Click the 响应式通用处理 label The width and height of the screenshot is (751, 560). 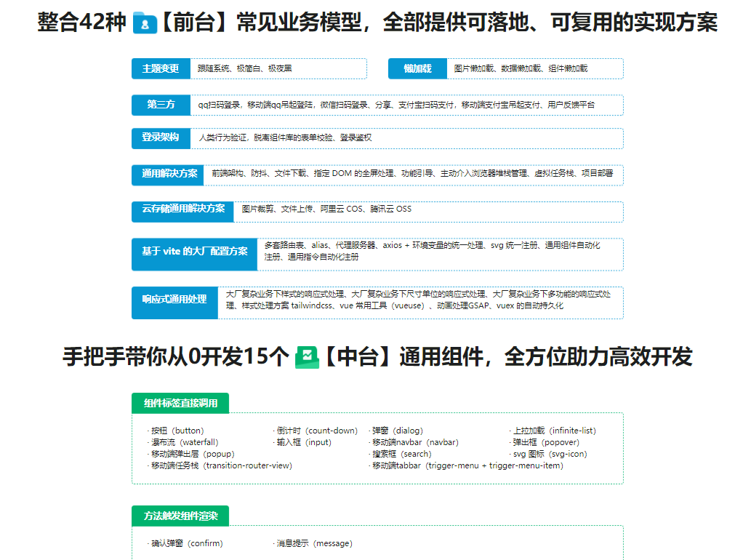174,300
